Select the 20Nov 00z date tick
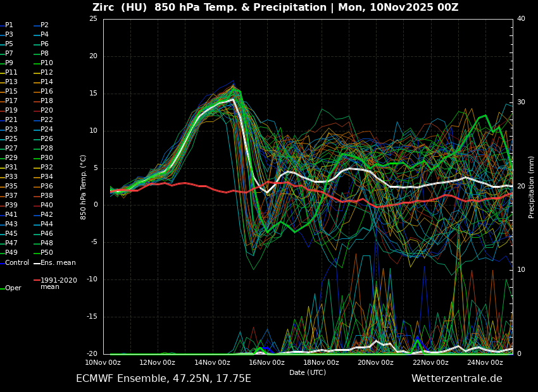 pyautogui.click(x=376, y=362)
